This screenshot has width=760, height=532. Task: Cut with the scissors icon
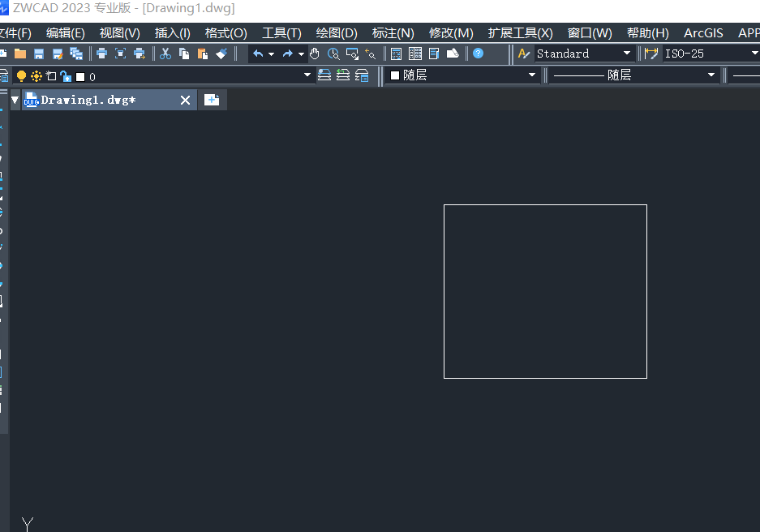point(165,54)
